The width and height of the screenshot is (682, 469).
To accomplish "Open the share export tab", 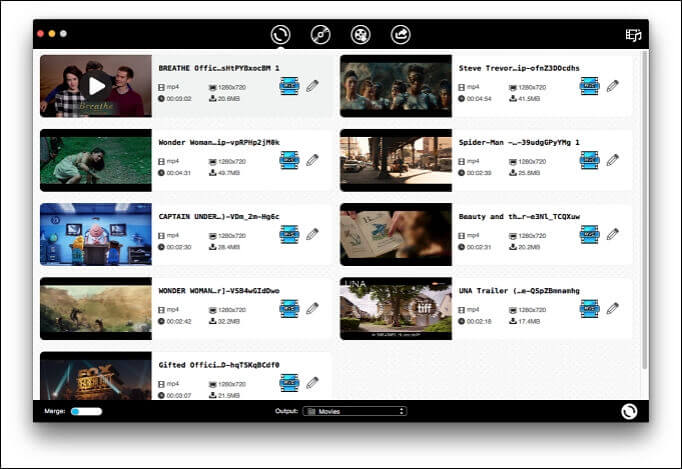I will tap(400, 34).
